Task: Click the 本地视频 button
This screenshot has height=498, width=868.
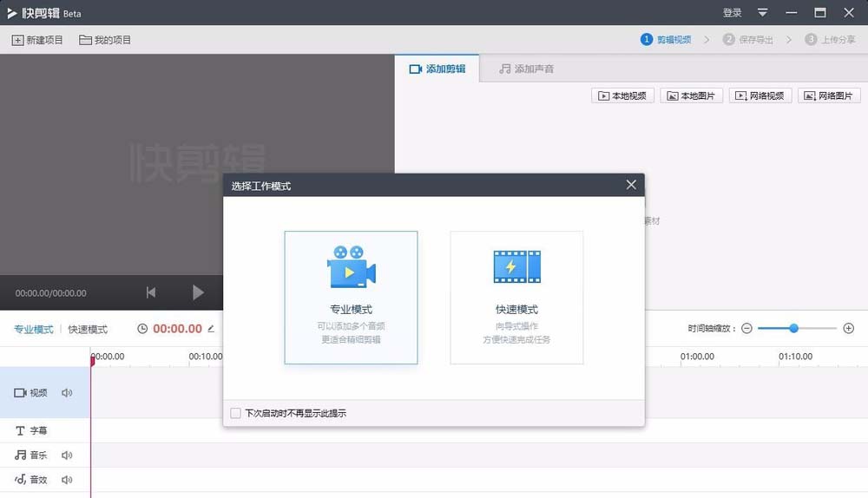Action: click(x=622, y=95)
